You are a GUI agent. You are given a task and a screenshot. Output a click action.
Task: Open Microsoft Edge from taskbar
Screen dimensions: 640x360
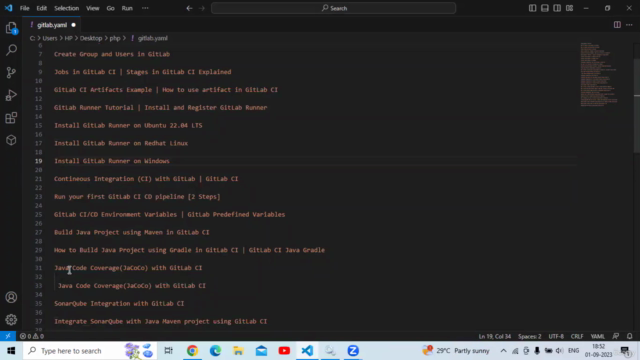pyautogui.click(x=216, y=351)
